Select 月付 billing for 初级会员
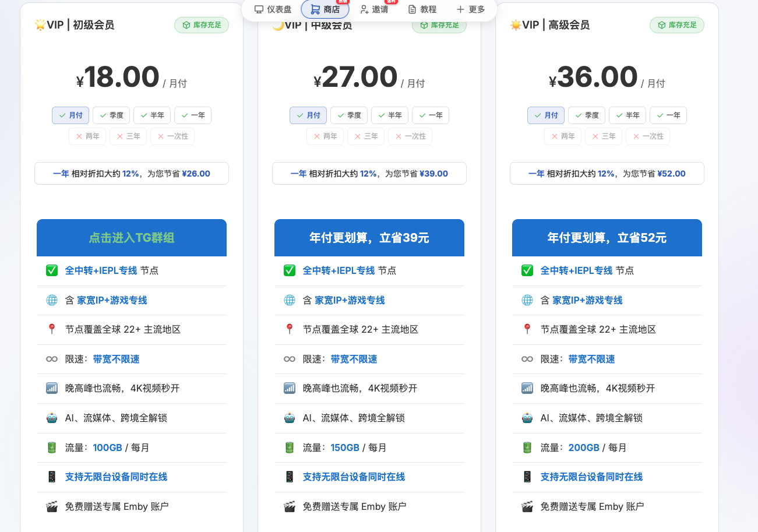Screen dimensions: 758x532 pos(70,115)
